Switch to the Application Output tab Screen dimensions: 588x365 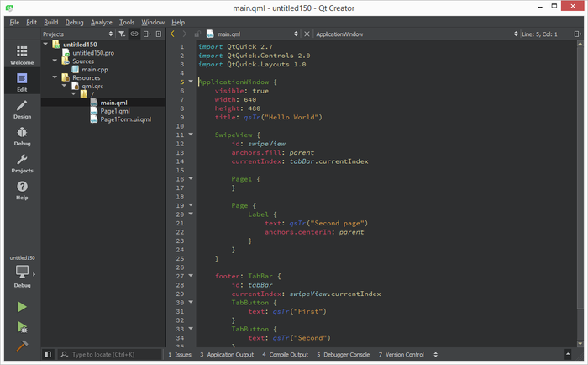pyautogui.click(x=225, y=355)
